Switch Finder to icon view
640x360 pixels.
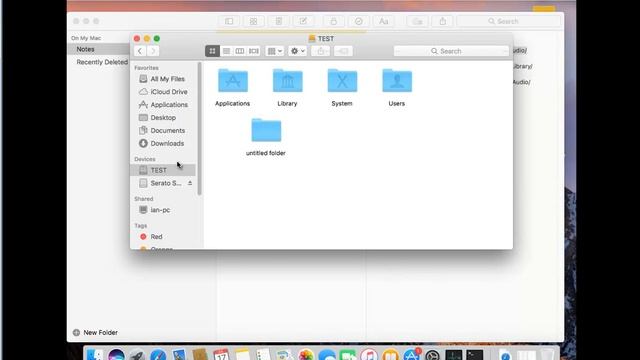[212, 51]
